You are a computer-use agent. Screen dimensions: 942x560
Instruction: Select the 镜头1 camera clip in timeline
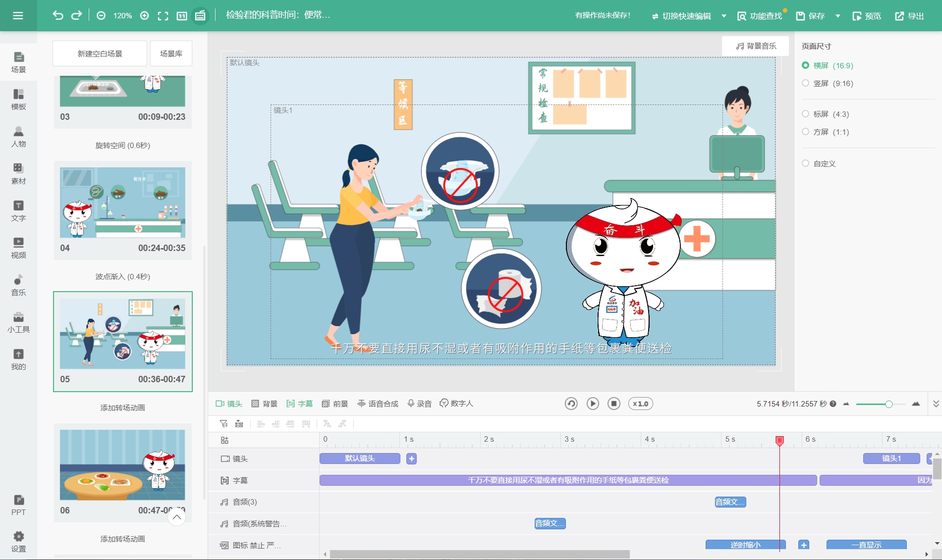point(891,458)
